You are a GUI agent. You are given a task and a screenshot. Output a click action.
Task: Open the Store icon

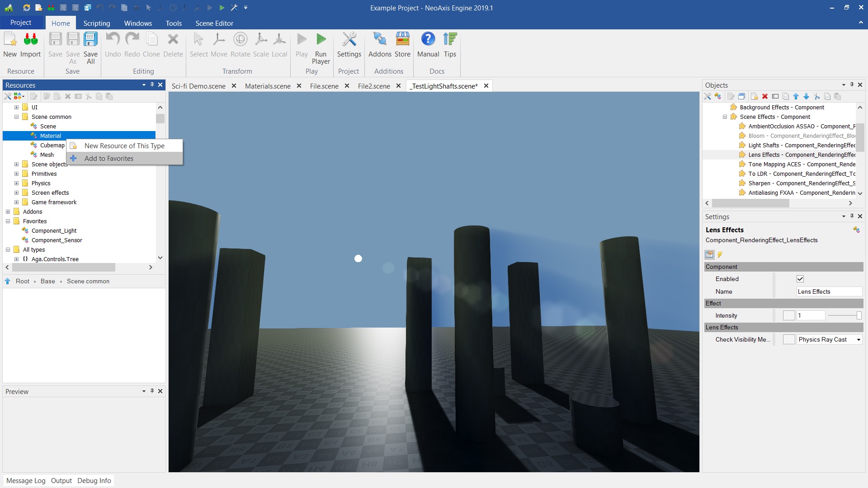point(402,40)
